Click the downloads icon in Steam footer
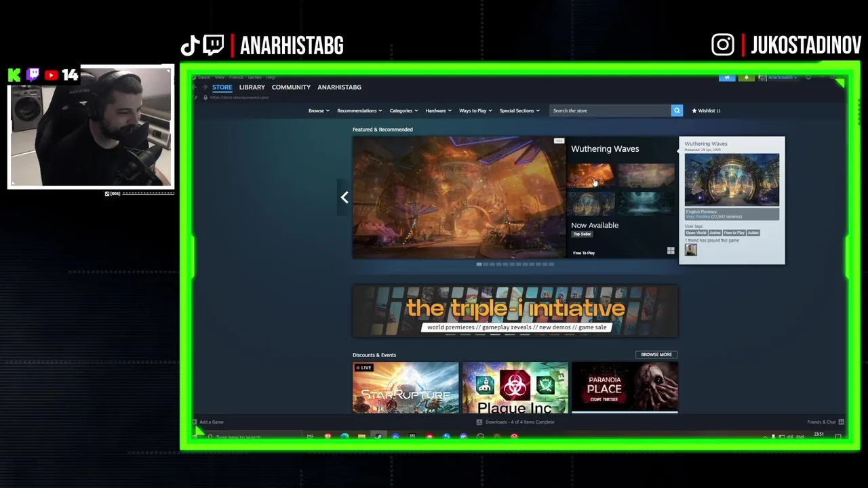This screenshot has width=868, height=488. click(x=479, y=422)
